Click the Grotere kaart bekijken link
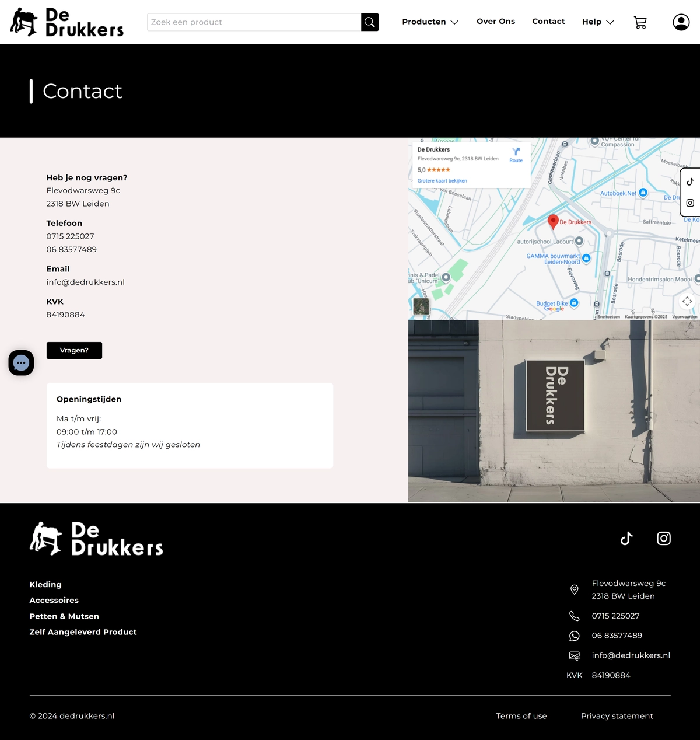Screen dimensions: 700x740 point(442,181)
